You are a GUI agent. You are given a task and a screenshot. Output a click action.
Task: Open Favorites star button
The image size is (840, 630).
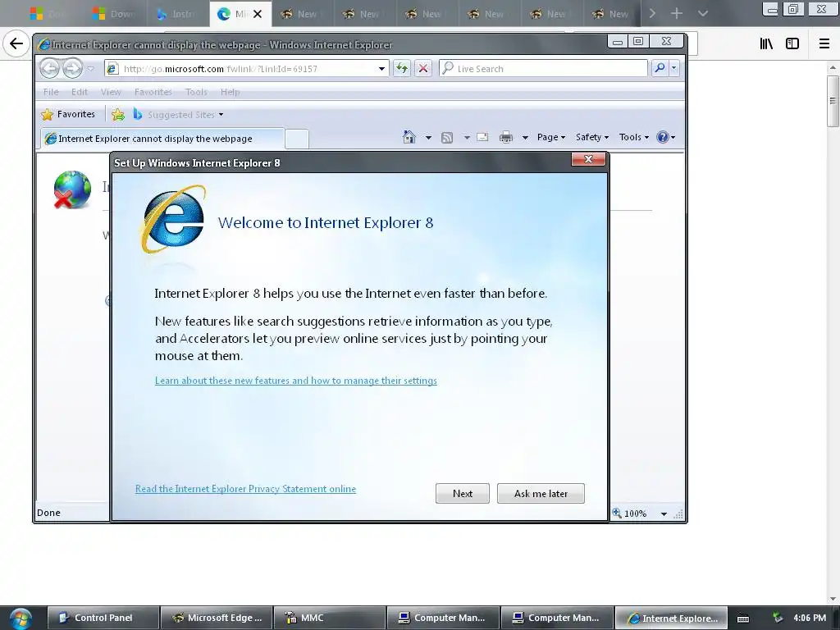68,114
